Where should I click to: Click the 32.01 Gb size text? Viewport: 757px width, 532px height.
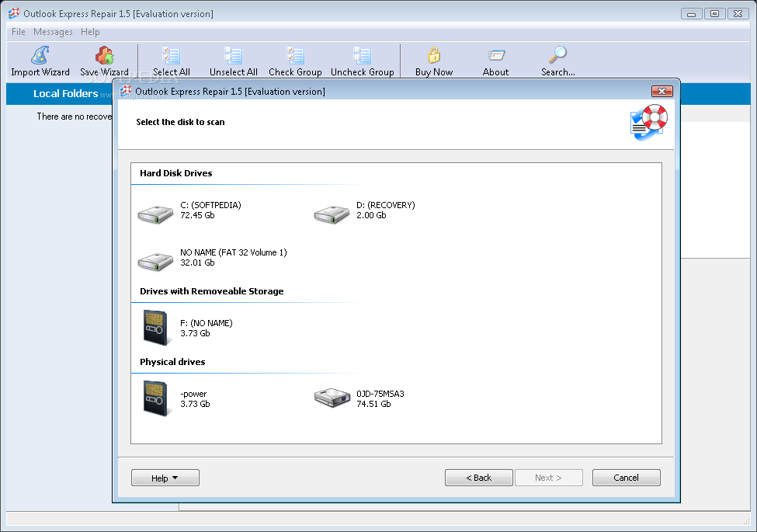pyautogui.click(x=197, y=263)
